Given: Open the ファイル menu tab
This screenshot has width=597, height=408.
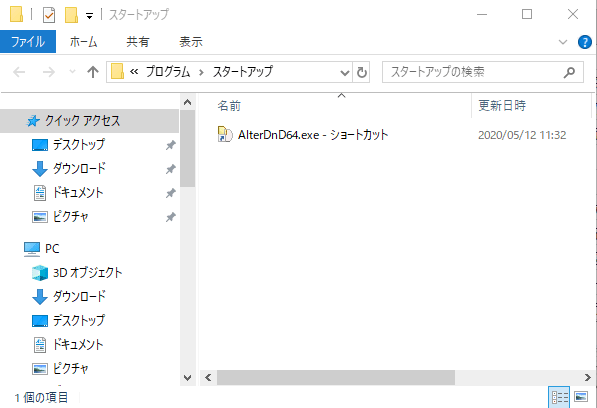Looking at the screenshot, I should tap(28, 41).
